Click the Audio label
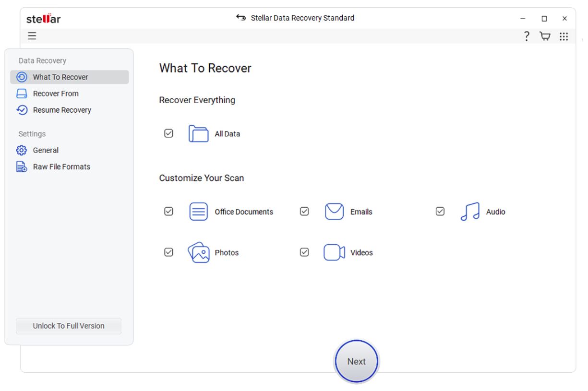This screenshot has width=588, height=391. [x=496, y=212]
